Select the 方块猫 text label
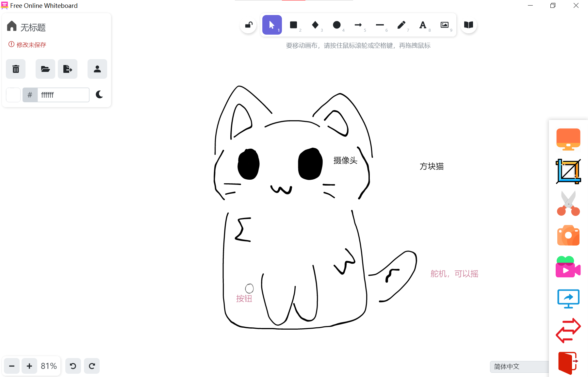This screenshot has height=377, width=588. point(432,166)
